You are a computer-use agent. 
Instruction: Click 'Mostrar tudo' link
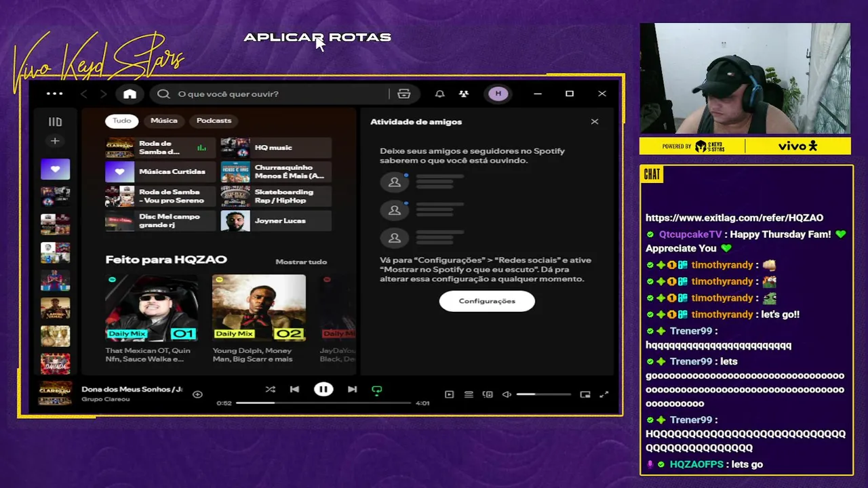point(301,262)
